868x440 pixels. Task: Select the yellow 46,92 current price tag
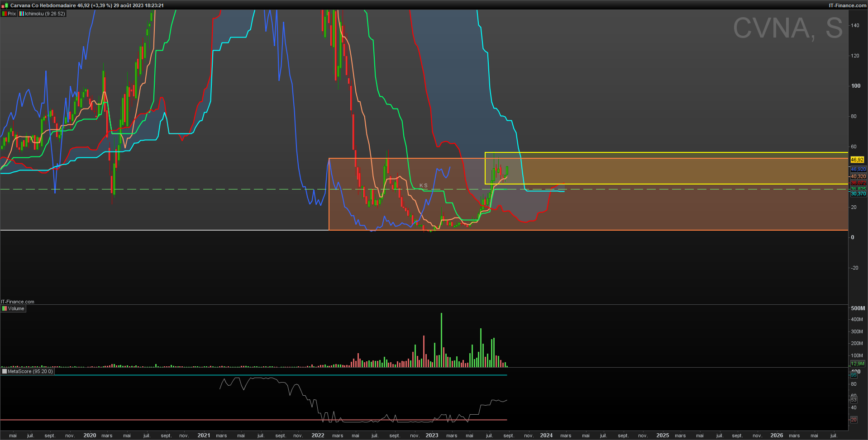[857, 160]
